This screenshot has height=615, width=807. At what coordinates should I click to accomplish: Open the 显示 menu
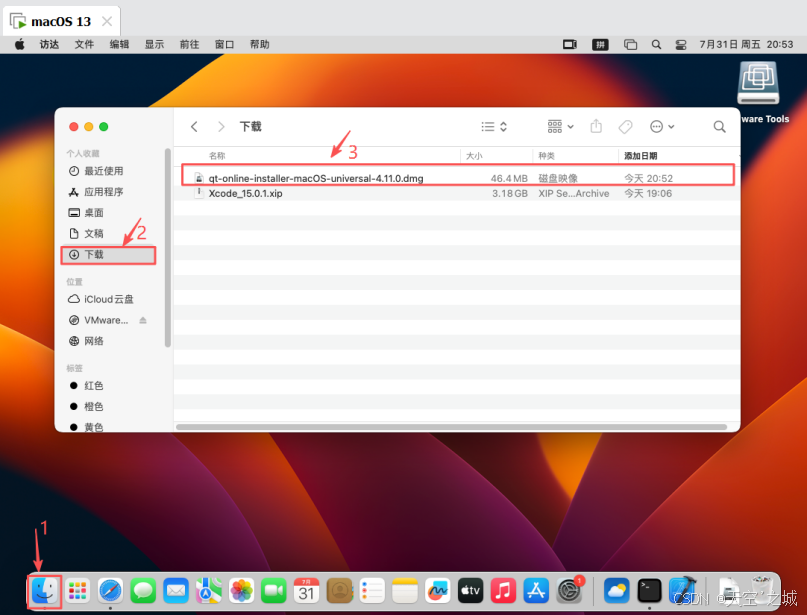click(154, 45)
